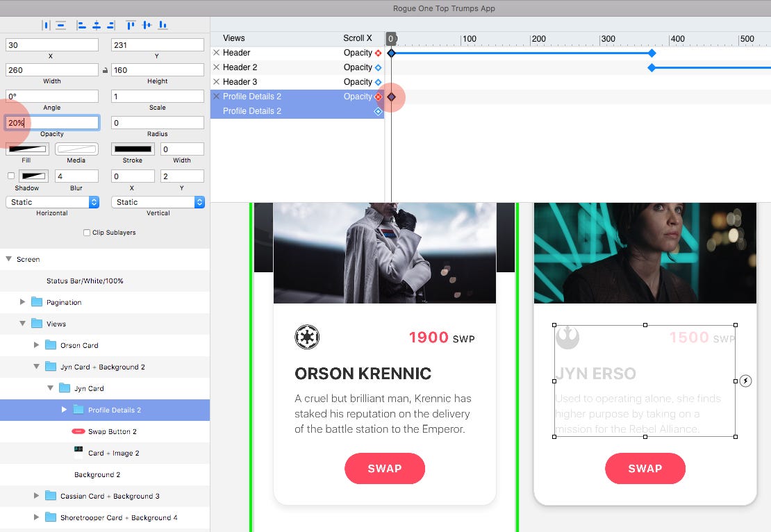
Task: Align selected layers to vertical middle
Action: coord(147,25)
